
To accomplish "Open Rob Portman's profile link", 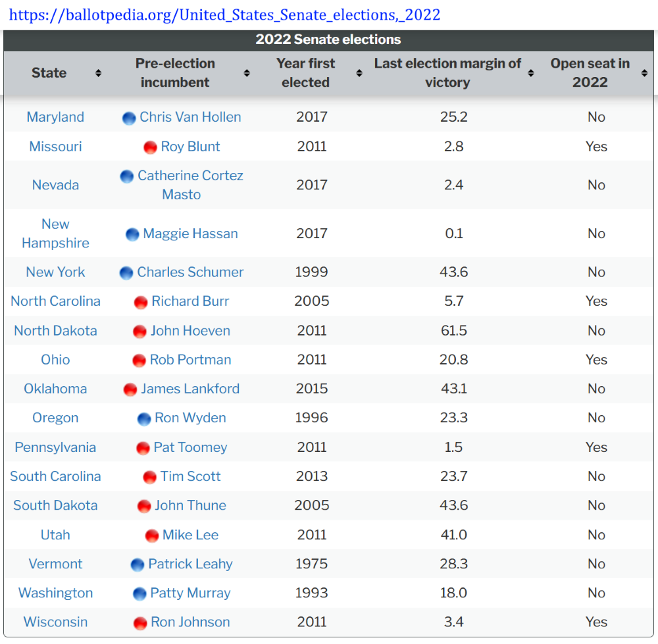I will click(x=190, y=360).
